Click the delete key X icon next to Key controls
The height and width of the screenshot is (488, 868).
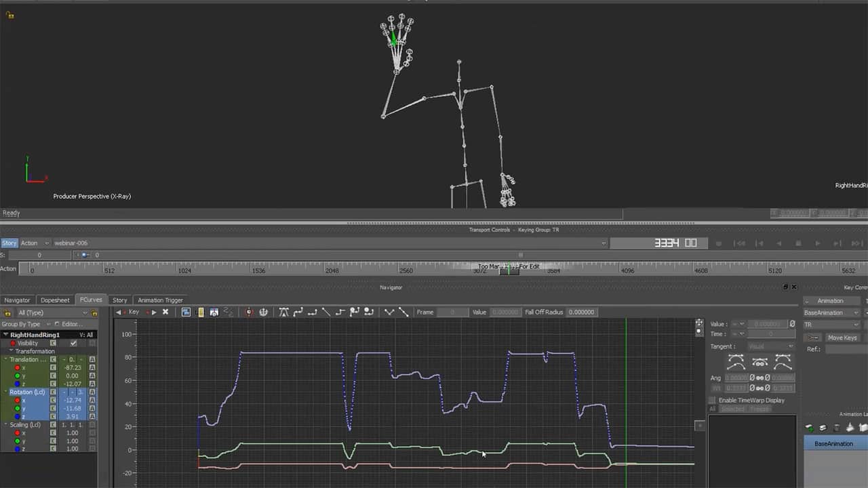point(165,312)
